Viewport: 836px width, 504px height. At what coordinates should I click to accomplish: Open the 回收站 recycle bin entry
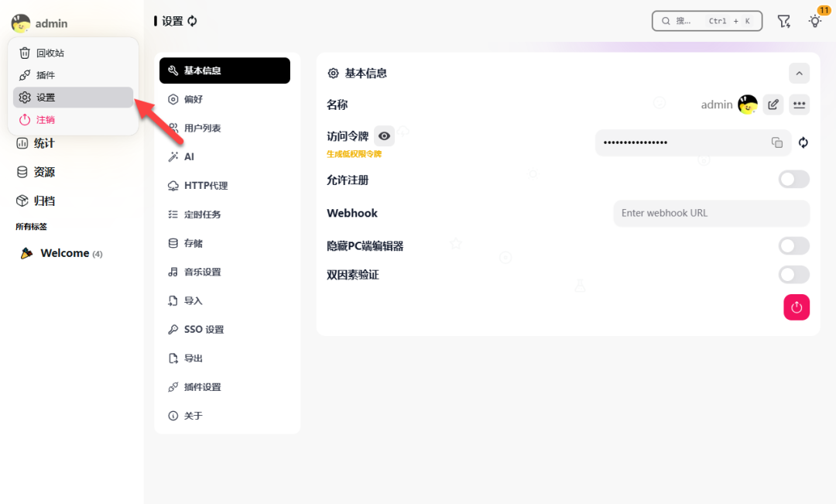click(x=73, y=53)
